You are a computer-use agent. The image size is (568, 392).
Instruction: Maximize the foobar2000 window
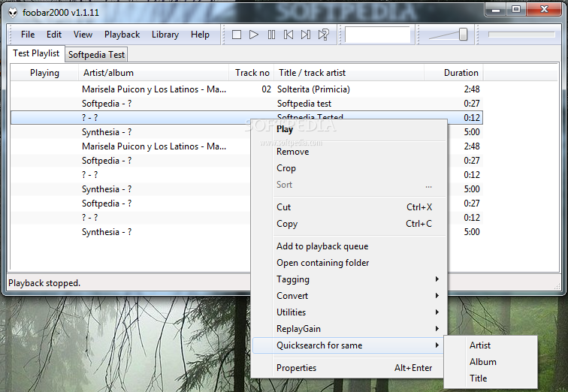516,10
